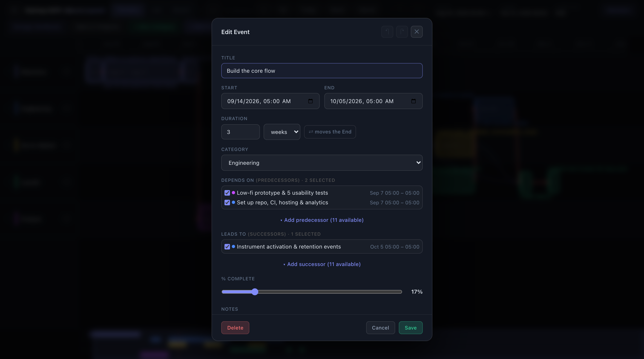Click the End date-time field

(373, 101)
